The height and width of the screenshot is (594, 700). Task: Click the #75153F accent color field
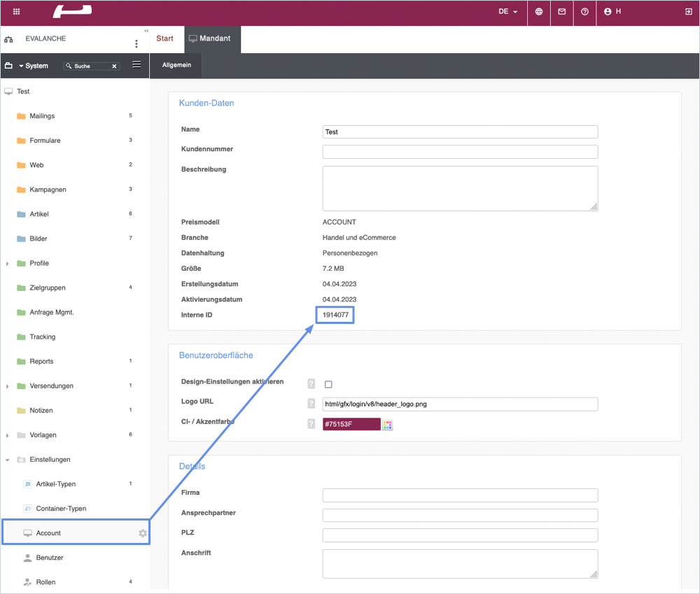pyautogui.click(x=351, y=425)
